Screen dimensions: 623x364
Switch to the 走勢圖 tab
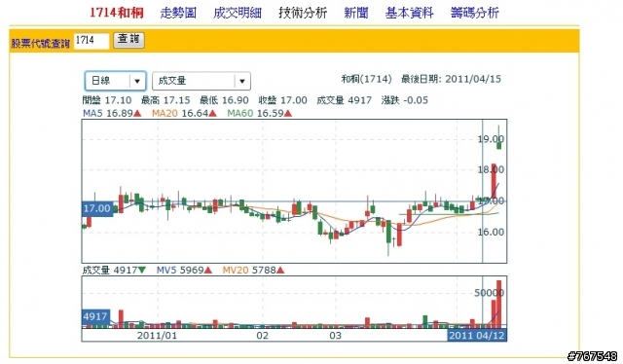coord(178,13)
